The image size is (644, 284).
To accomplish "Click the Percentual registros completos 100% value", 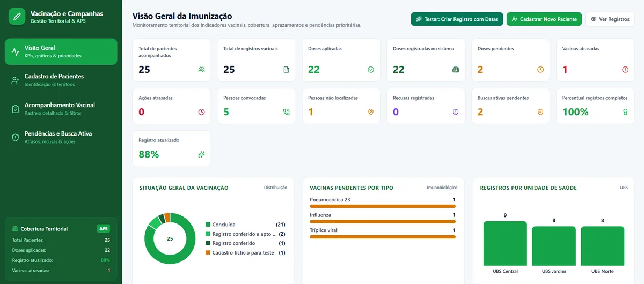I will tap(575, 112).
